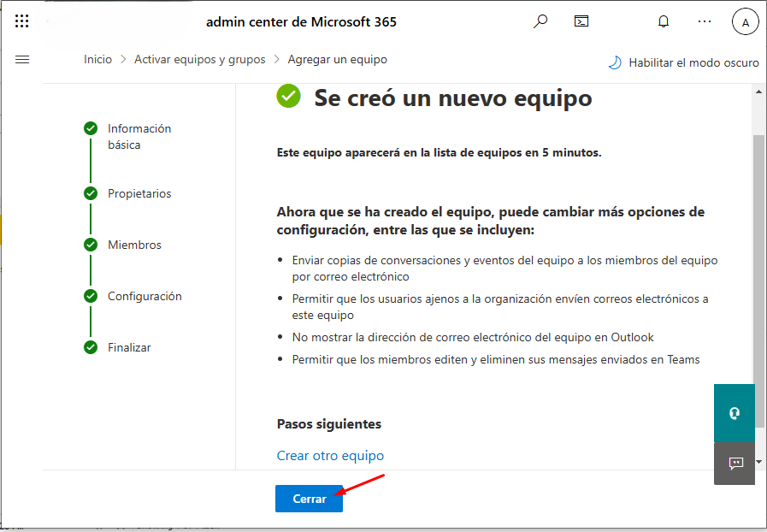The image size is (767, 532).
Task: Expand the hamburger navigation menu
Action: tap(22, 60)
